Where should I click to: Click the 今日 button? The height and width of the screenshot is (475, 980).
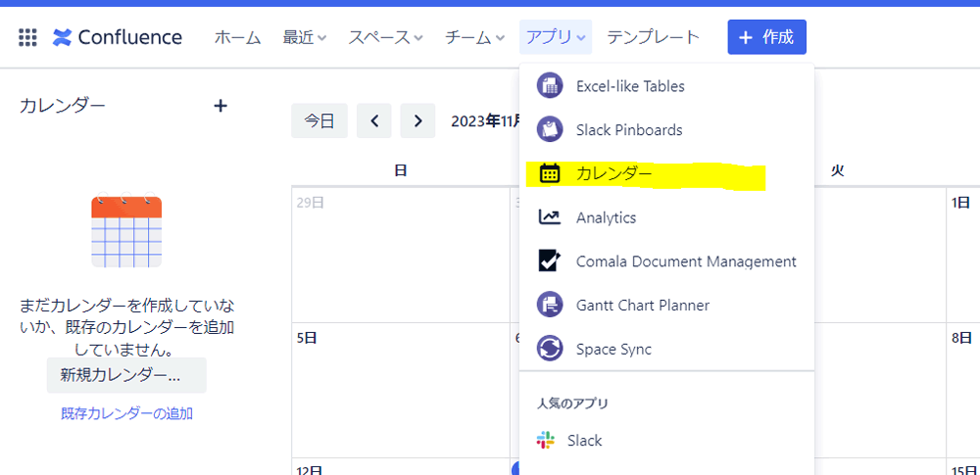coord(319,120)
